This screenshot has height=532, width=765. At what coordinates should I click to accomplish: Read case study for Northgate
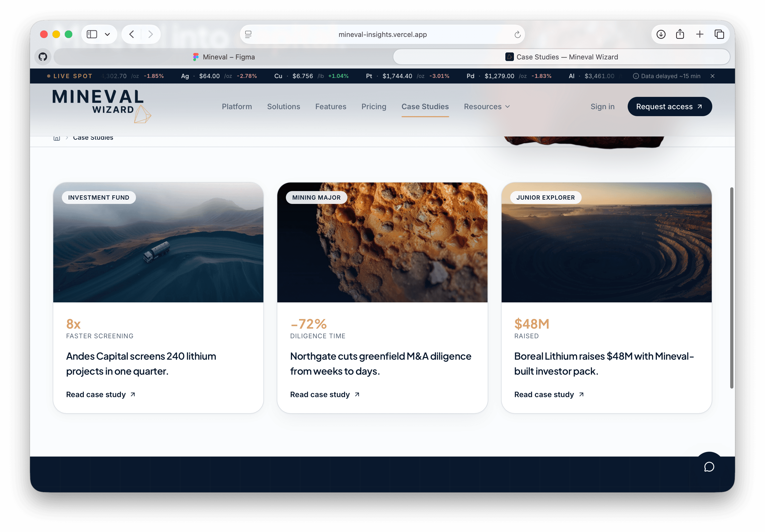pos(325,394)
